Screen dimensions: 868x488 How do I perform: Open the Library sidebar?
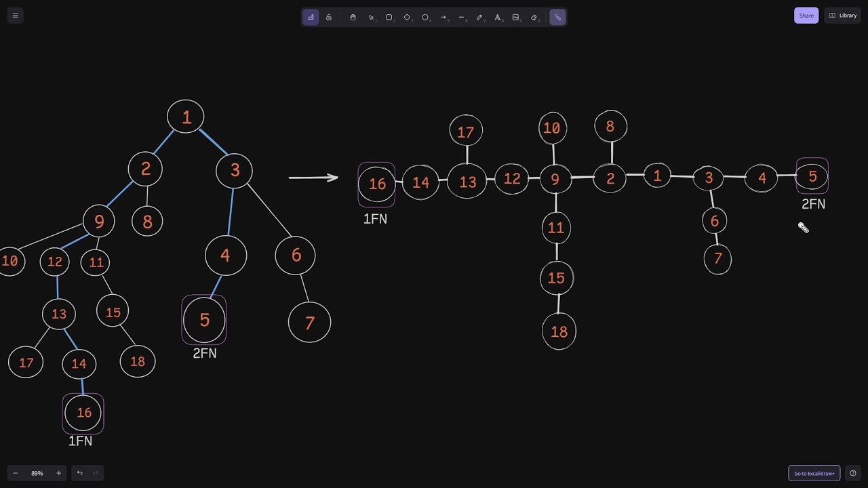843,16
